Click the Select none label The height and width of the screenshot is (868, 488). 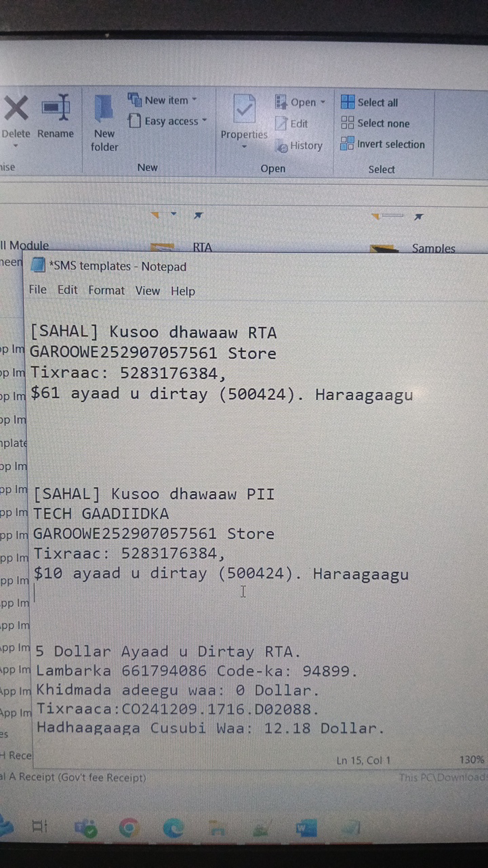384,123
